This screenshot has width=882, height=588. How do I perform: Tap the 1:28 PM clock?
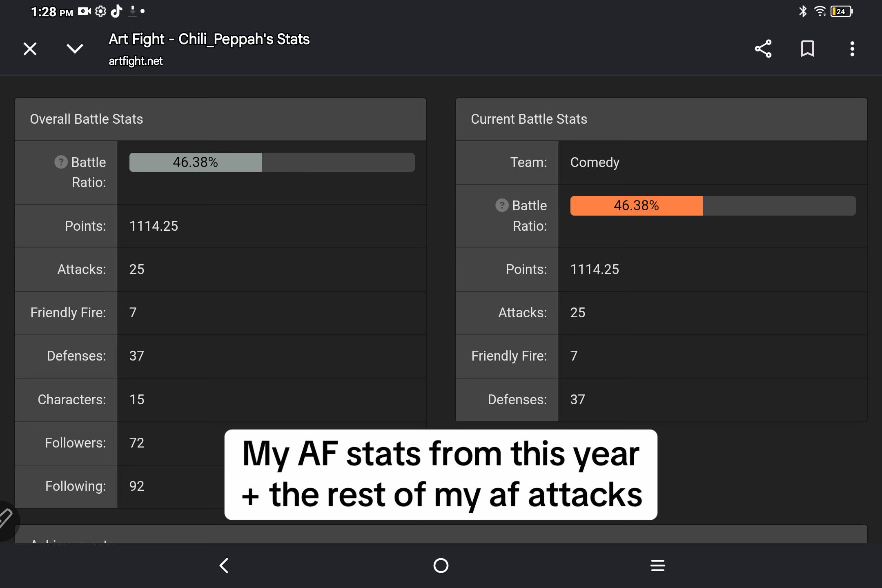pos(52,12)
